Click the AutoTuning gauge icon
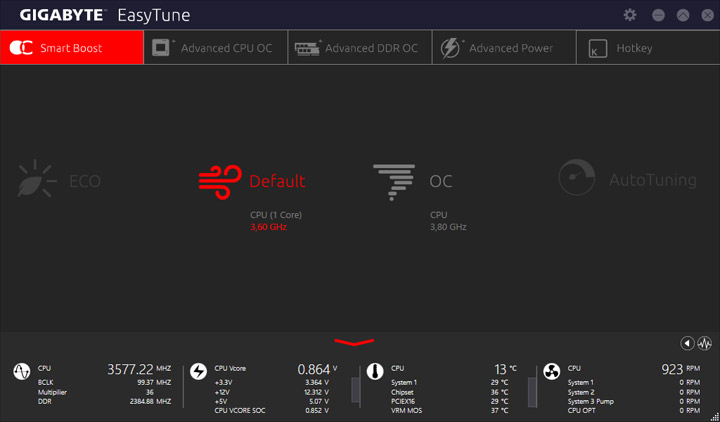 pos(577,177)
